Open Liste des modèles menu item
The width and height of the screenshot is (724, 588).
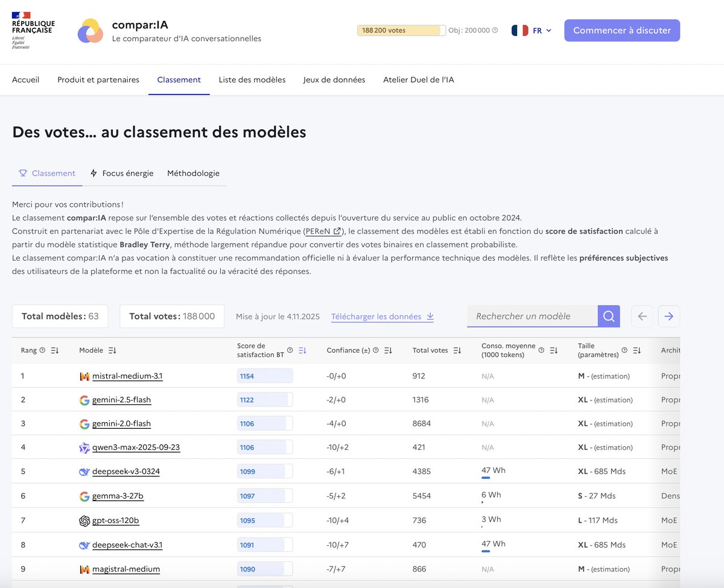pyautogui.click(x=252, y=80)
